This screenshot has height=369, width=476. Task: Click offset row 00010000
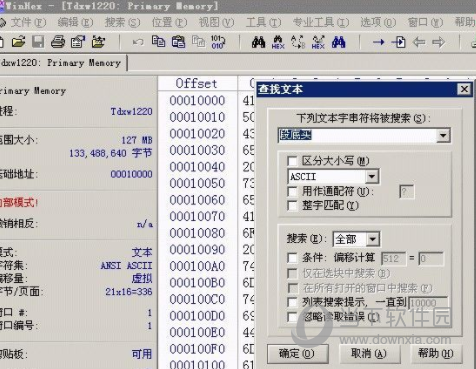(x=197, y=100)
